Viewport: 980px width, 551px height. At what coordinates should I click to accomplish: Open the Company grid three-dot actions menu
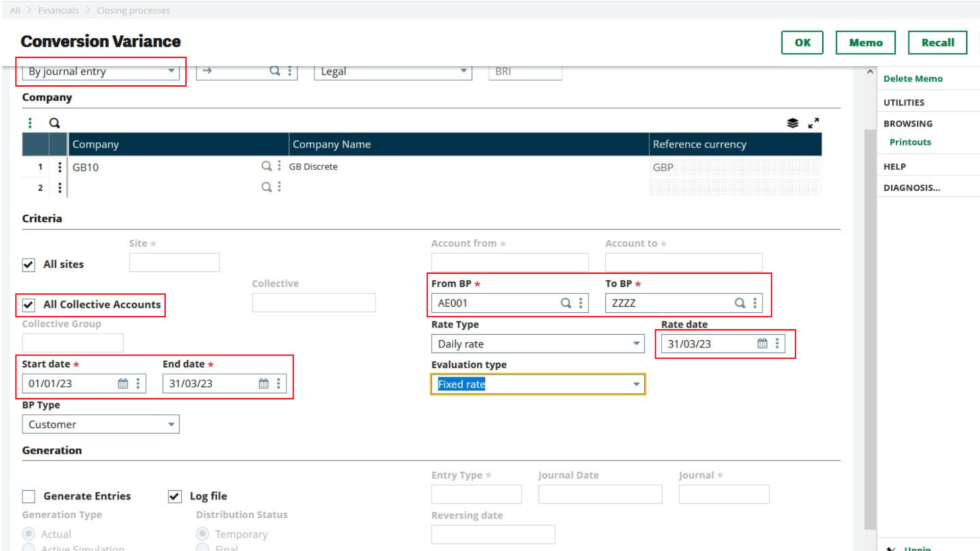coord(30,123)
